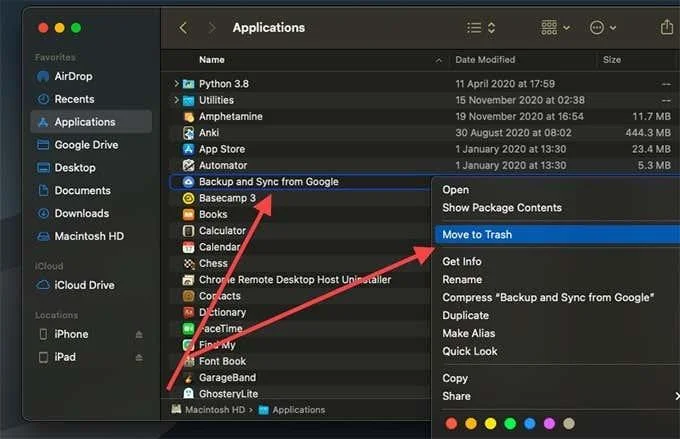Click Macintosh HD in the path bar
The height and width of the screenshot is (439, 680).
tap(208, 410)
